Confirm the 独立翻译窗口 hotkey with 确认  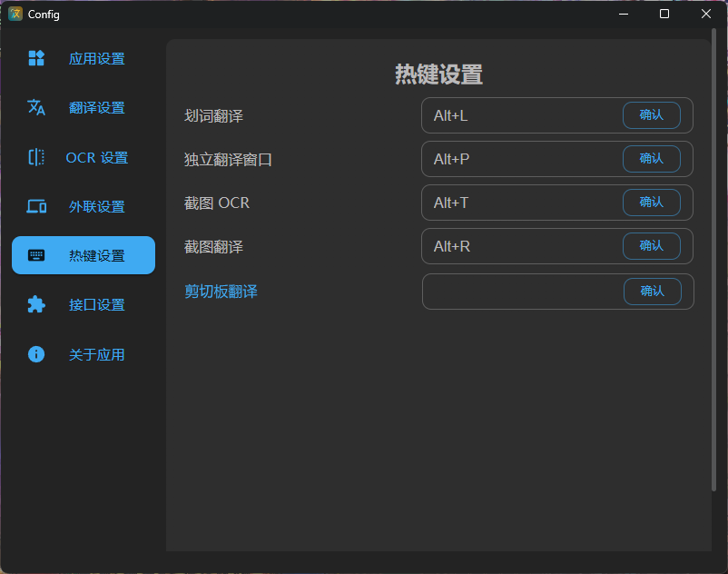(x=653, y=159)
